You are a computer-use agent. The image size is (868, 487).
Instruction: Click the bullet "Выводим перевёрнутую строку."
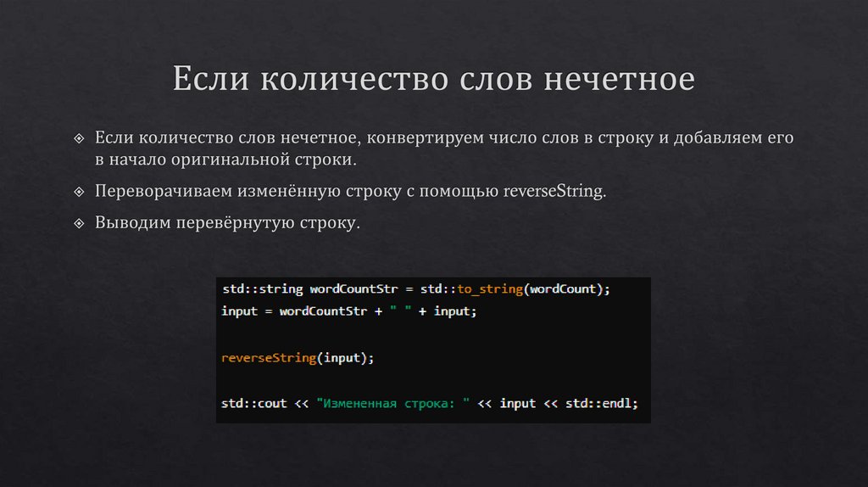pyautogui.click(x=227, y=223)
